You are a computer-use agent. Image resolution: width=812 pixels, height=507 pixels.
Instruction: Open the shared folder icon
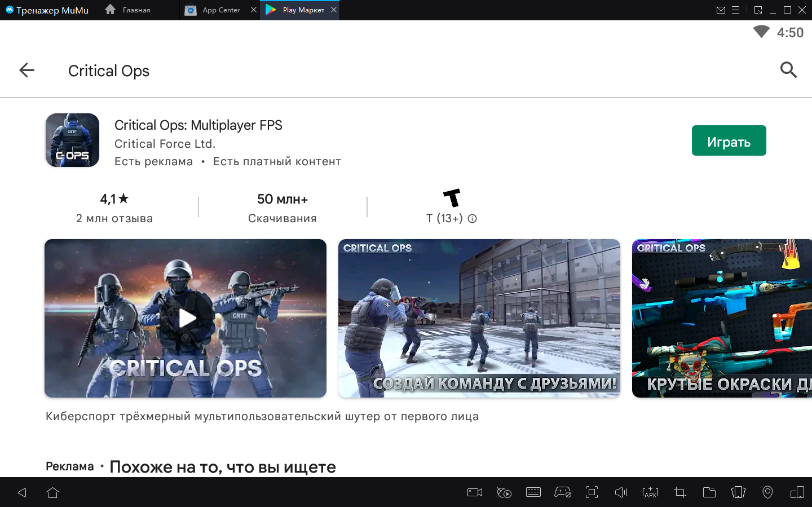(x=709, y=492)
